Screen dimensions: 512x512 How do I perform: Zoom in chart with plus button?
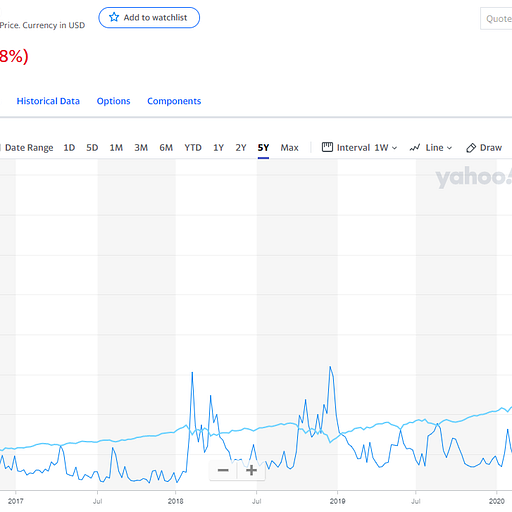tap(251, 470)
